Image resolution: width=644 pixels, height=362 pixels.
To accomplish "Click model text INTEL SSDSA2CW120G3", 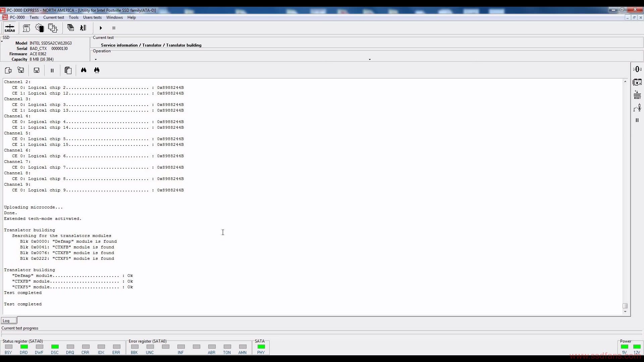I will point(51,43).
